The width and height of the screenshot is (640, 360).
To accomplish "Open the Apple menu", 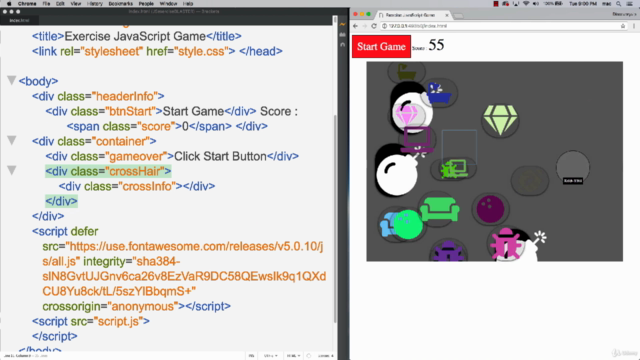I will click(9, 4).
